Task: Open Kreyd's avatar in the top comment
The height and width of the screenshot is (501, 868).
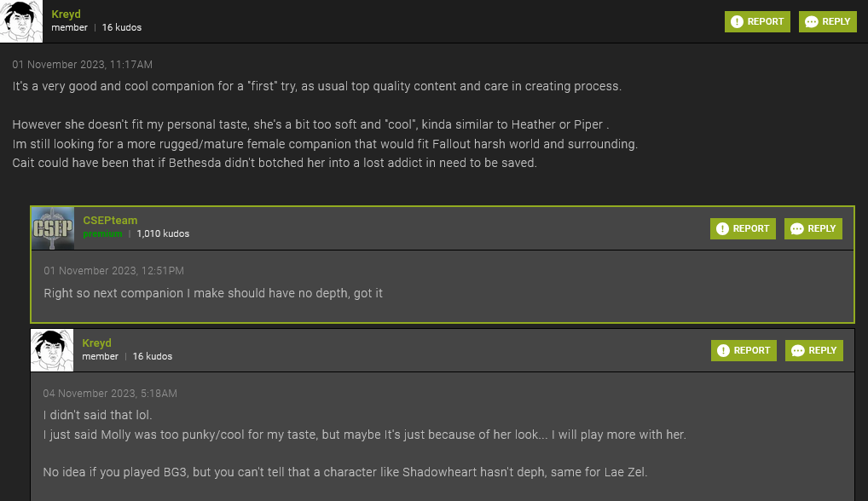Action: [x=21, y=21]
